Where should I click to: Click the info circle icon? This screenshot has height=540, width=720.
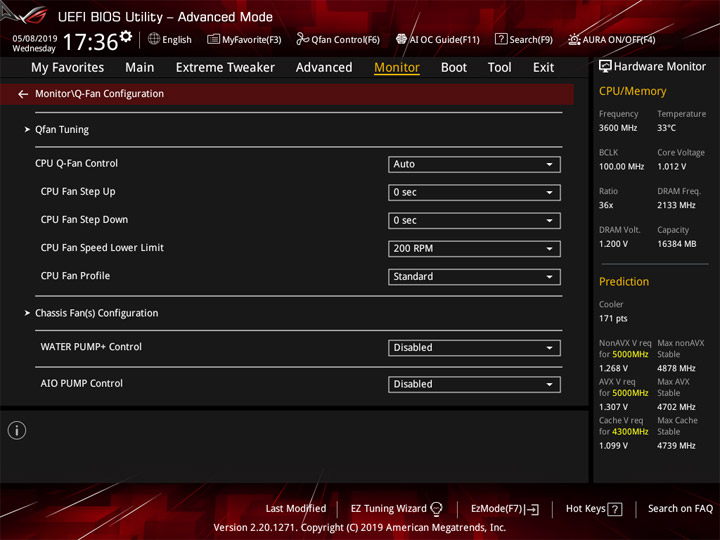point(17,430)
